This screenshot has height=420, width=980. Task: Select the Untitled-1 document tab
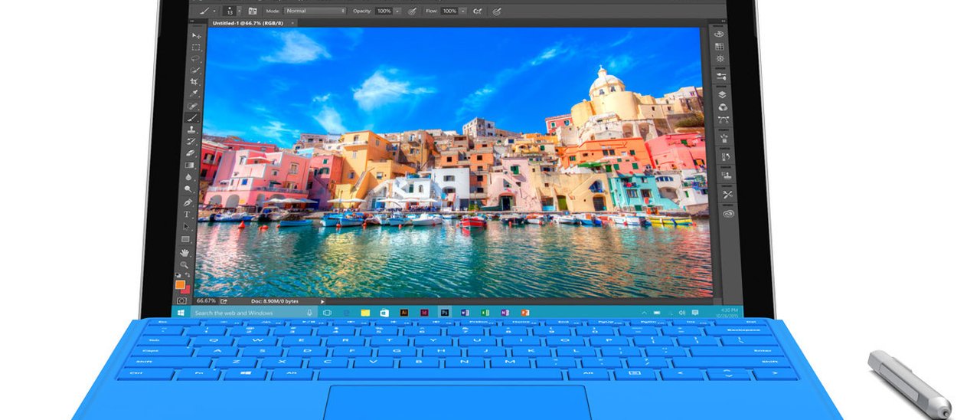(x=251, y=23)
